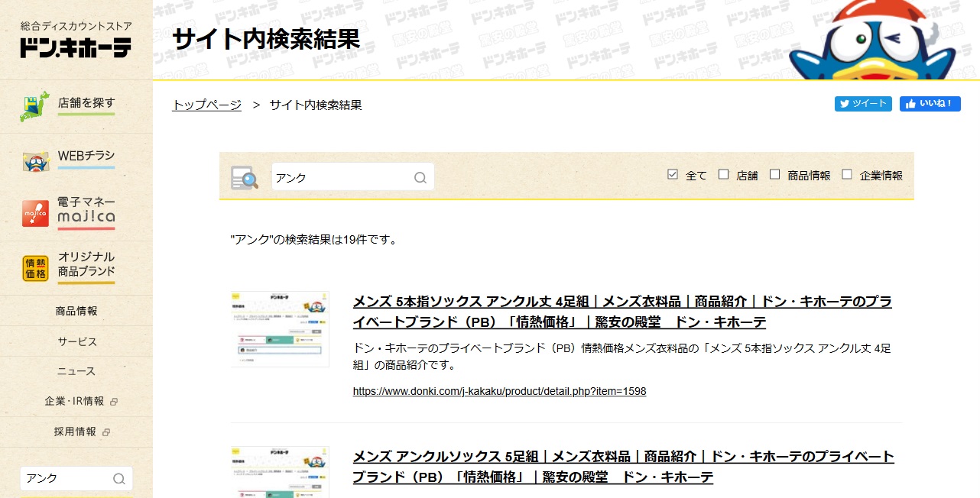The height and width of the screenshot is (498, 980).
Task: Open 電子マネー majica menu item
Action: (x=76, y=214)
